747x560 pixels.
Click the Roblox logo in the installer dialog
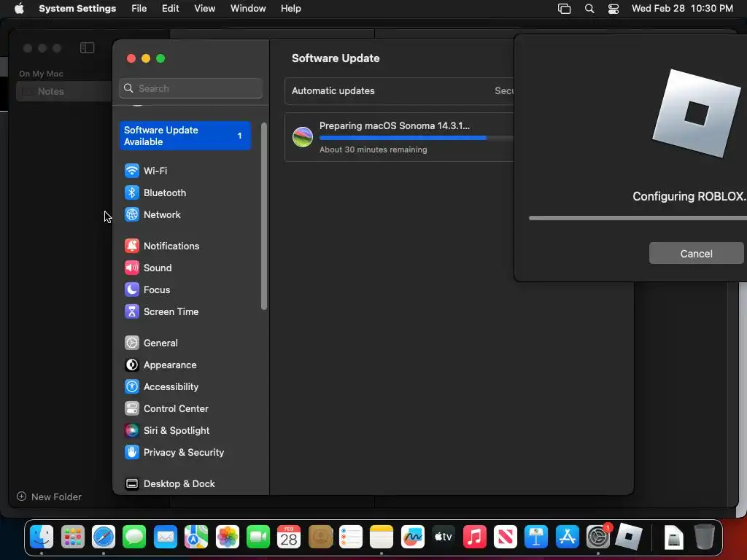(696, 113)
